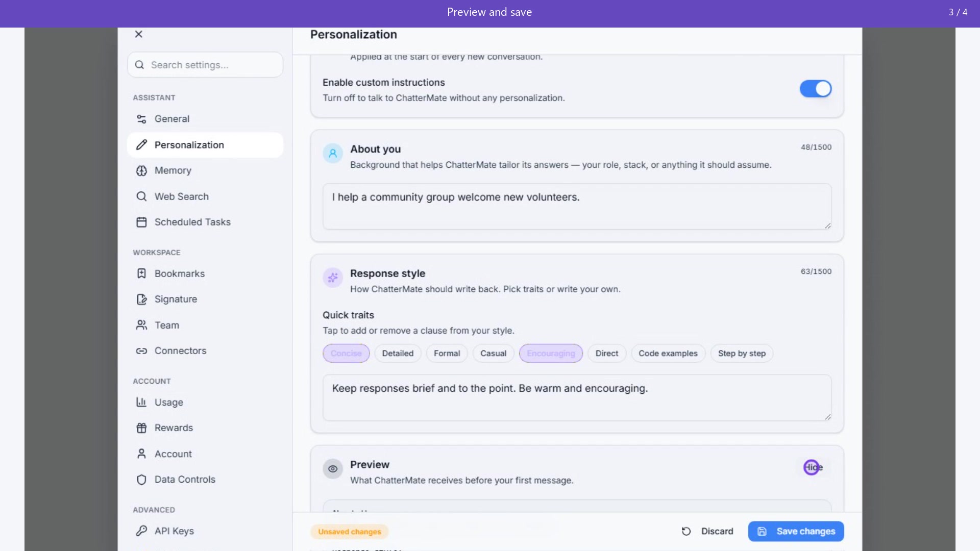Close the settings dialog with X
980x551 pixels.
(138, 34)
